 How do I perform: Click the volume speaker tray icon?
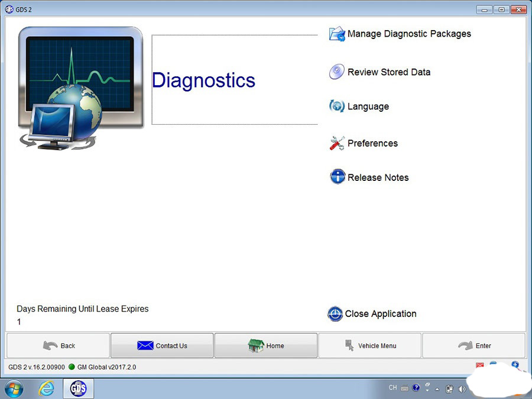462,389
